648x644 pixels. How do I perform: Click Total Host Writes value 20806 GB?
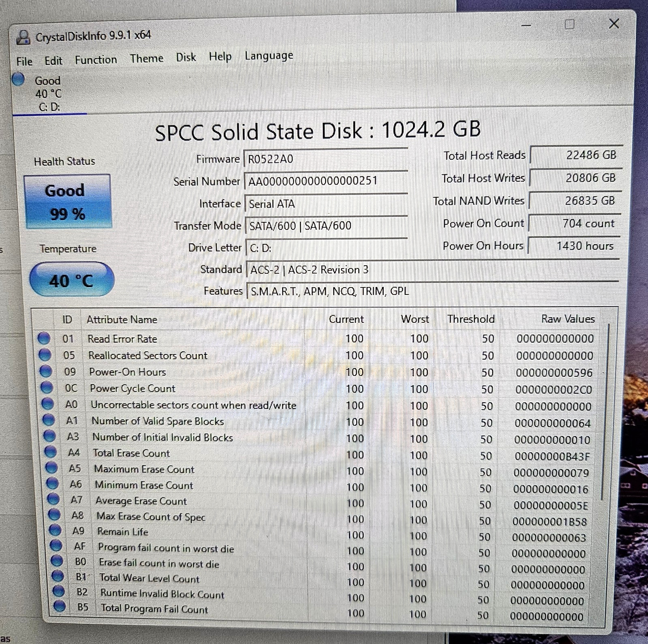point(575,178)
